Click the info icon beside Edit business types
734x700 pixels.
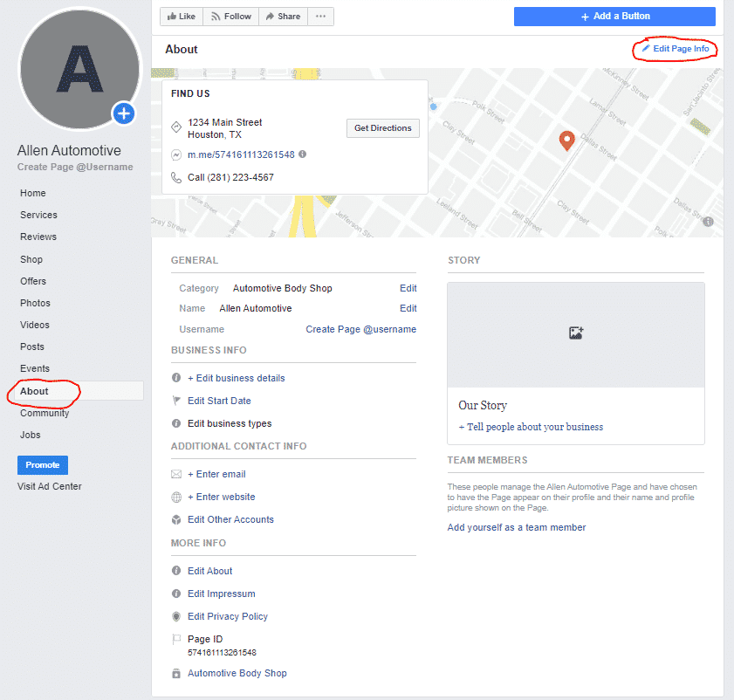coord(176,423)
